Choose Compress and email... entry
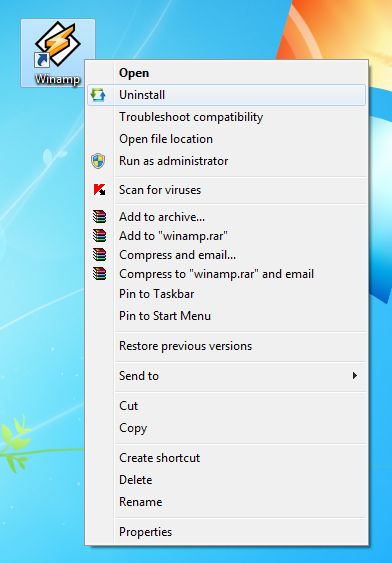This screenshot has width=392, height=563. 227,255
